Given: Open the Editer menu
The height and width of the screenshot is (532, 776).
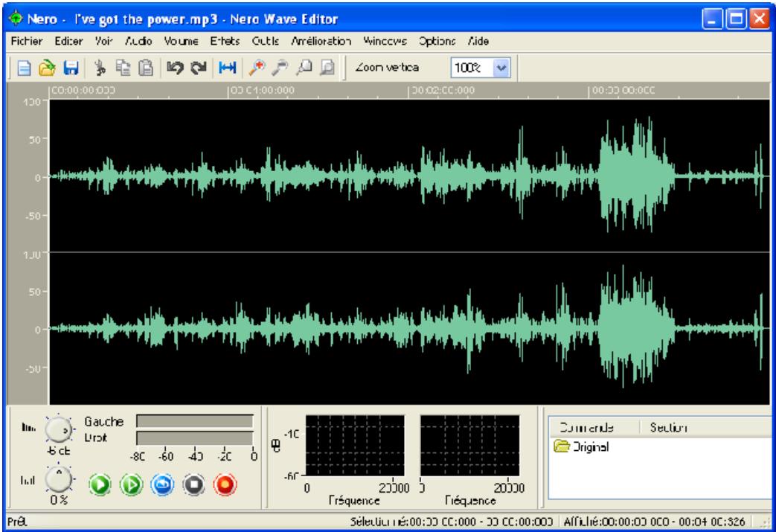Looking at the screenshot, I should click(68, 41).
